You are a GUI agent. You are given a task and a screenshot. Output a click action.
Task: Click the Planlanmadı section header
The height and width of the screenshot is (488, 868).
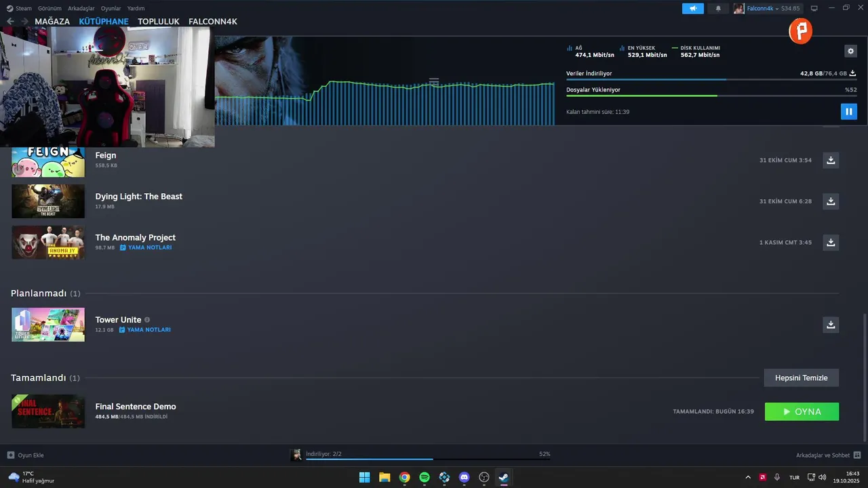pos(45,293)
